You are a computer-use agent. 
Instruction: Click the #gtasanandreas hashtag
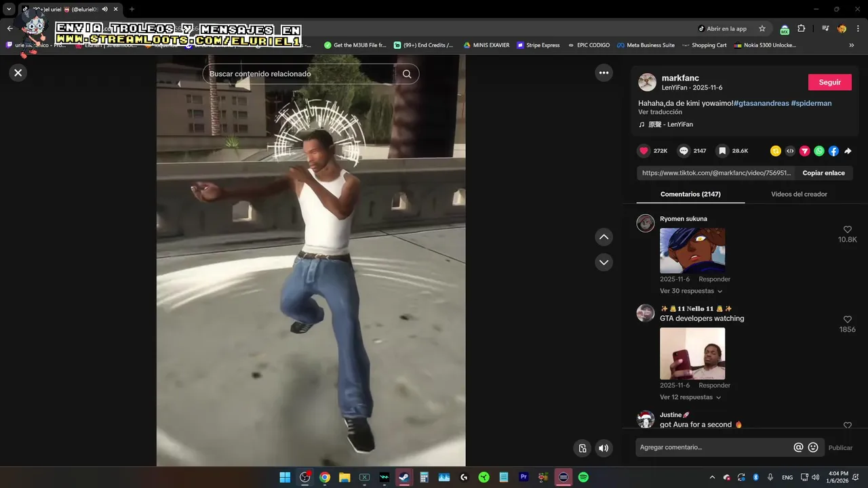coord(761,103)
